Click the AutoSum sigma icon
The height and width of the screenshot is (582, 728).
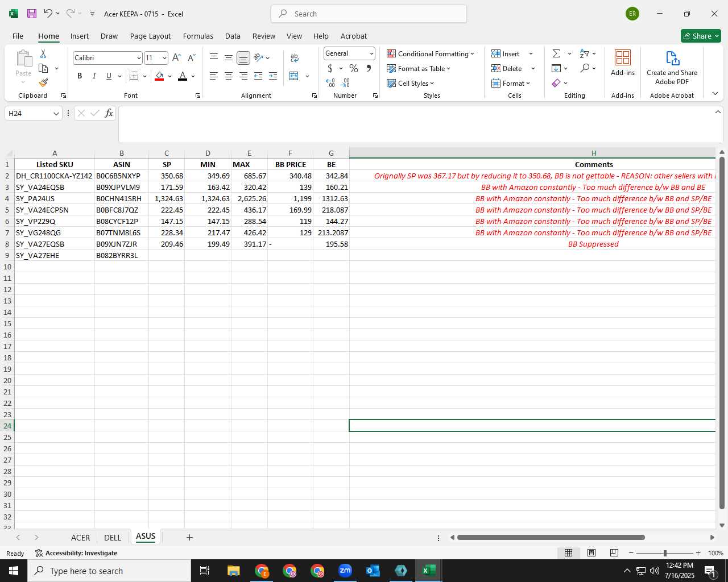pos(556,53)
